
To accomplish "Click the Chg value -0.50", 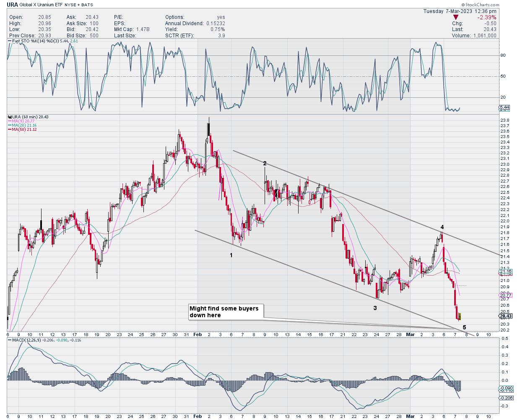I will pos(490,23).
